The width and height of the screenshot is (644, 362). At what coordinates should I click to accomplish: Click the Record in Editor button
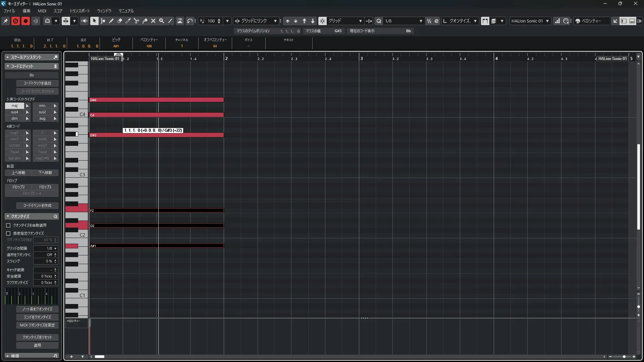tap(25, 21)
